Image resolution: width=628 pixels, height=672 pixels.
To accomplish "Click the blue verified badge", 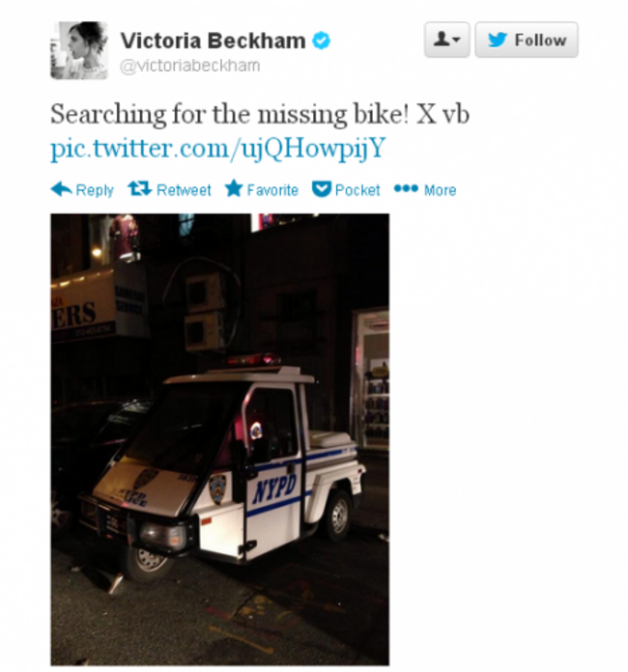I will point(321,41).
